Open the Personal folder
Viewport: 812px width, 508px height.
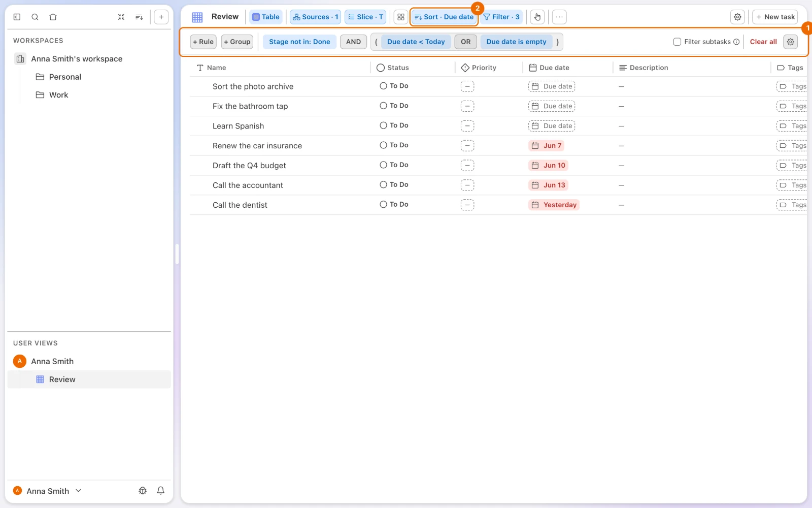pos(65,77)
